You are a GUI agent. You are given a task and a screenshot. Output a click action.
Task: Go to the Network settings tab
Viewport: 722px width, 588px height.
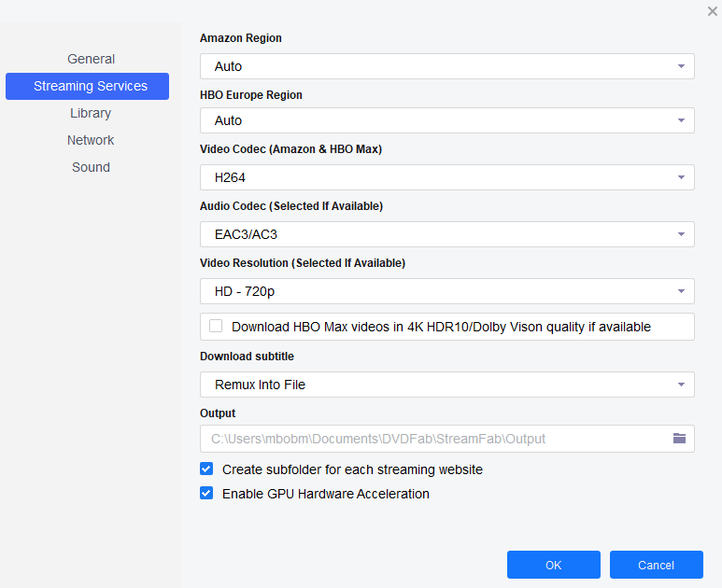point(91,140)
